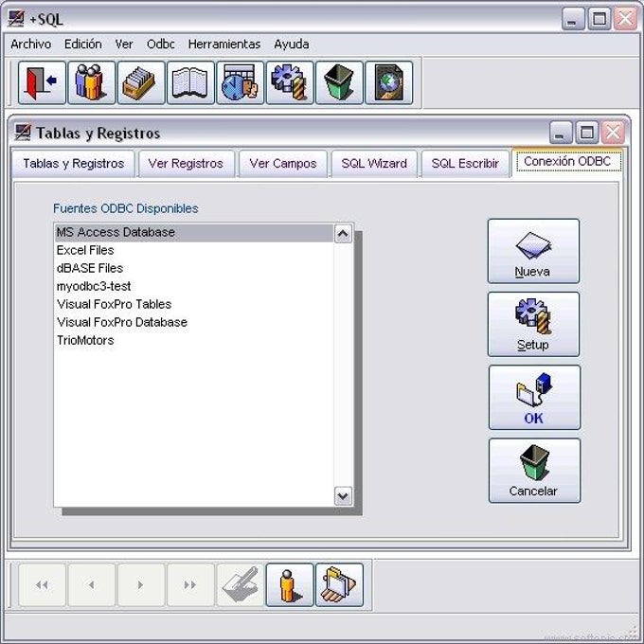Go to next record arrow
The width and height of the screenshot is (644, 644).
click(x=141, y=585)
